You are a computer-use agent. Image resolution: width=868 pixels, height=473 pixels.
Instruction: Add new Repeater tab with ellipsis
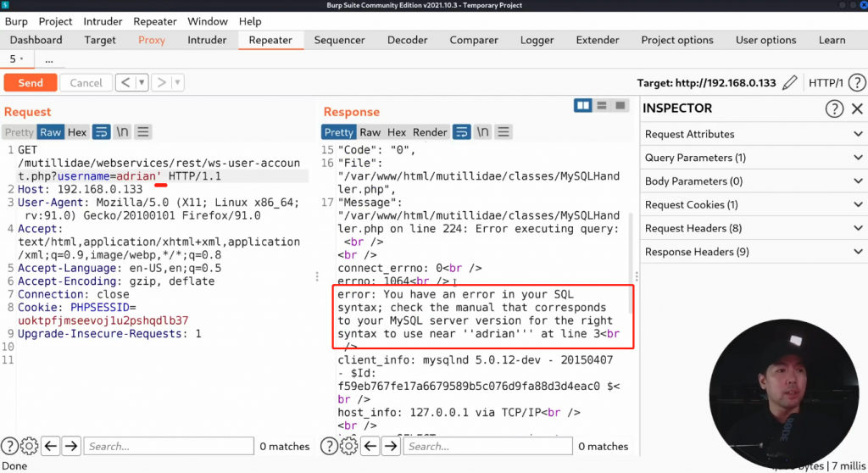pyautogui.click(x=49, y=58)
